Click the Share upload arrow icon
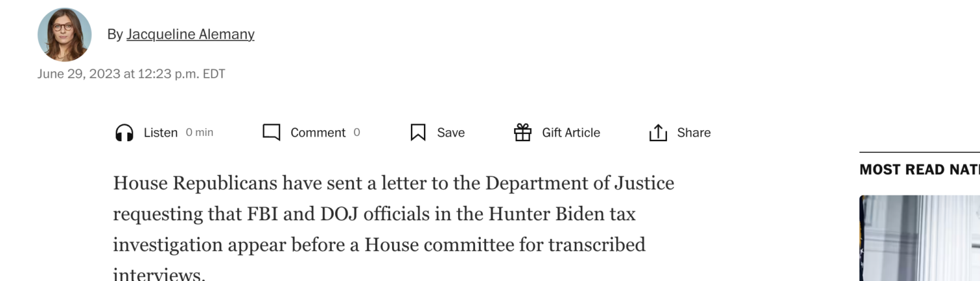The image size is (980, 281). click(x=658, y=133)
